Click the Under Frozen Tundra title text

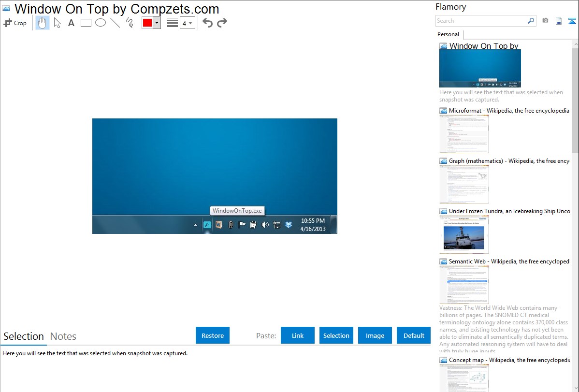click(x=509, y=211)
